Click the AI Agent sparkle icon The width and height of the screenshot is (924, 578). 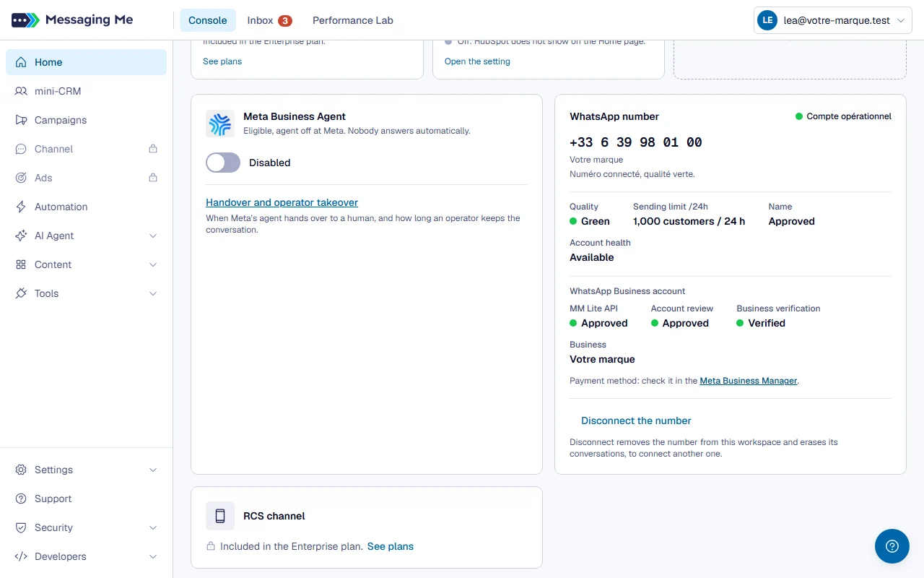pos(21,236)
